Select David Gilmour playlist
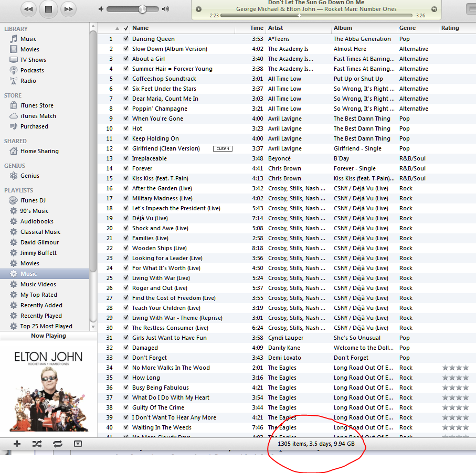Viewport: 476px width, 473px height. tap(39, 242)
